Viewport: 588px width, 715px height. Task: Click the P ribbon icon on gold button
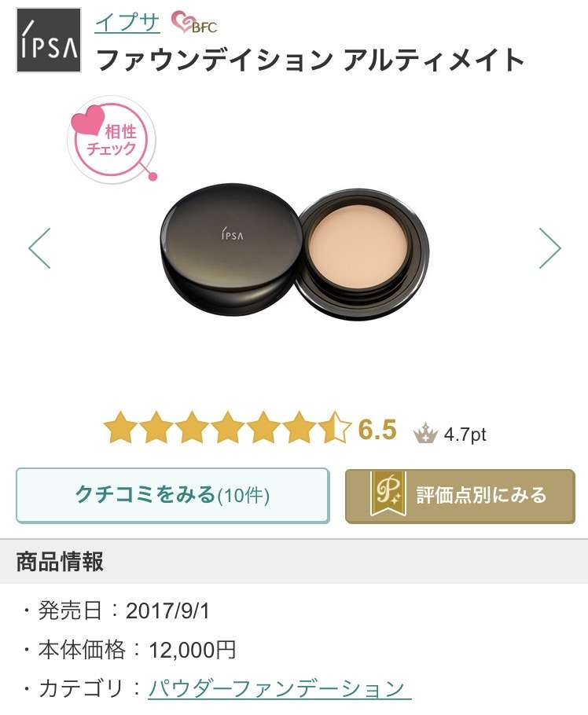click(x=388, y=494)
